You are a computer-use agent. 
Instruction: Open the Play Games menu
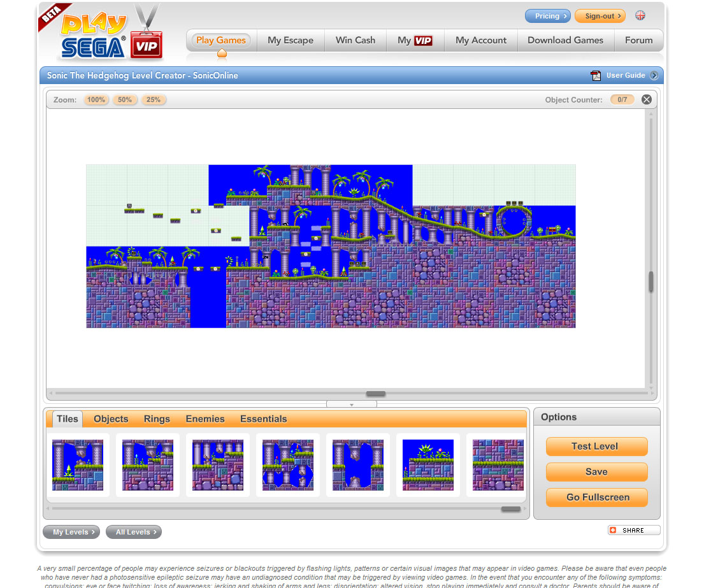[221, 40]
